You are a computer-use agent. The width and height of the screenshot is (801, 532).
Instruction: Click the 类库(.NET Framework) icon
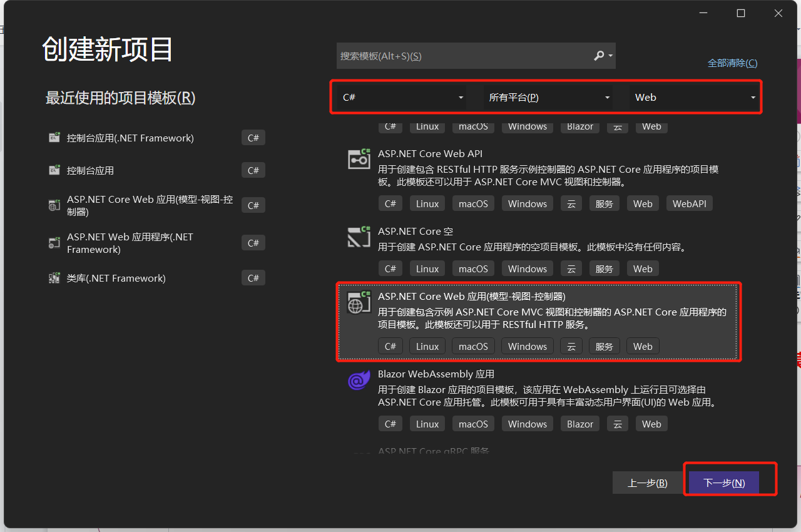pos(54,278)
